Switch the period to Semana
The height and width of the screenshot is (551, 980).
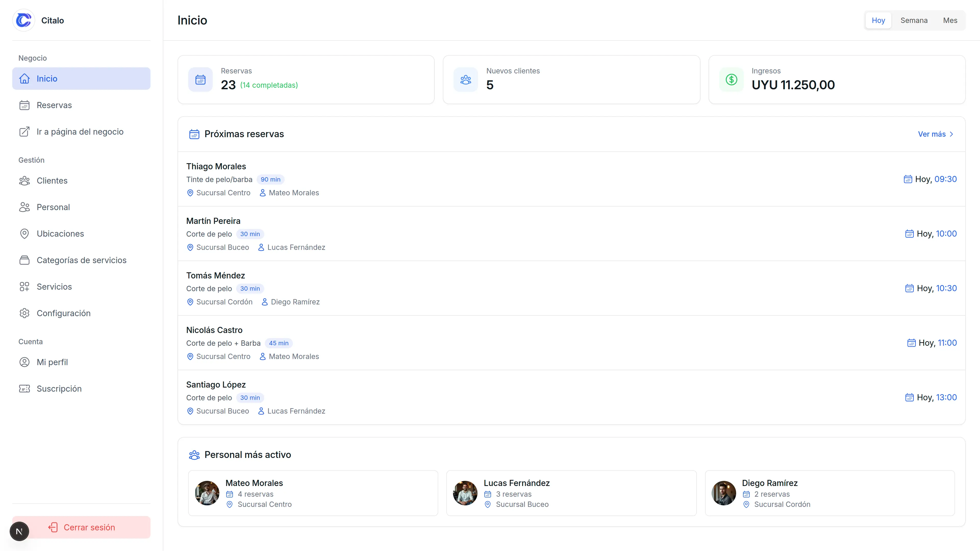pyautogui.click(x=914, y=21)
